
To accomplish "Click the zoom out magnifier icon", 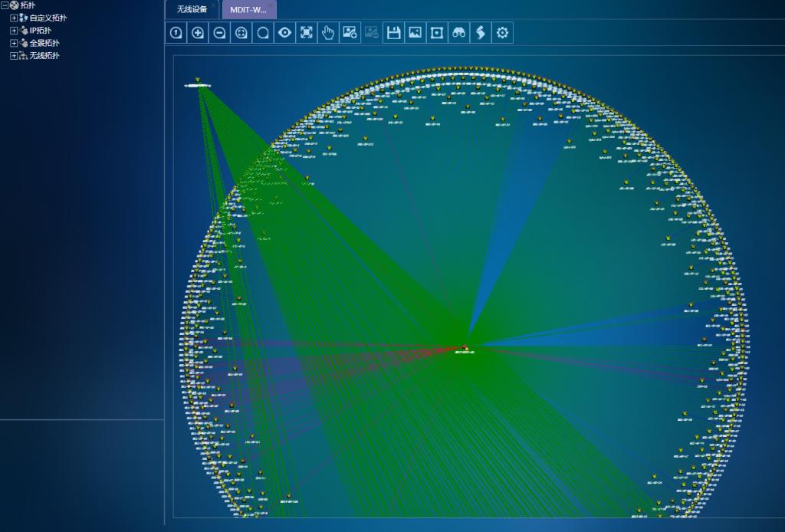I will 219,33.
